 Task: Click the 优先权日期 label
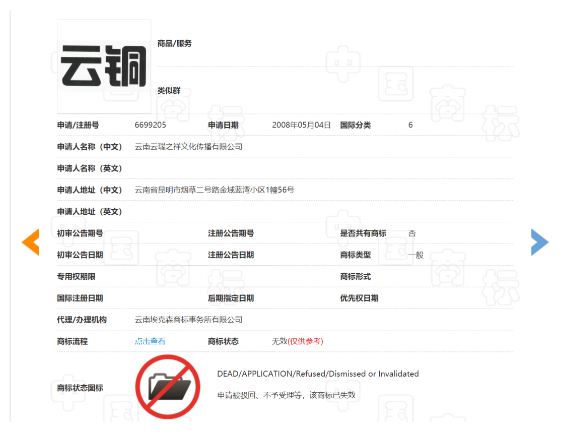coord(359,298)
